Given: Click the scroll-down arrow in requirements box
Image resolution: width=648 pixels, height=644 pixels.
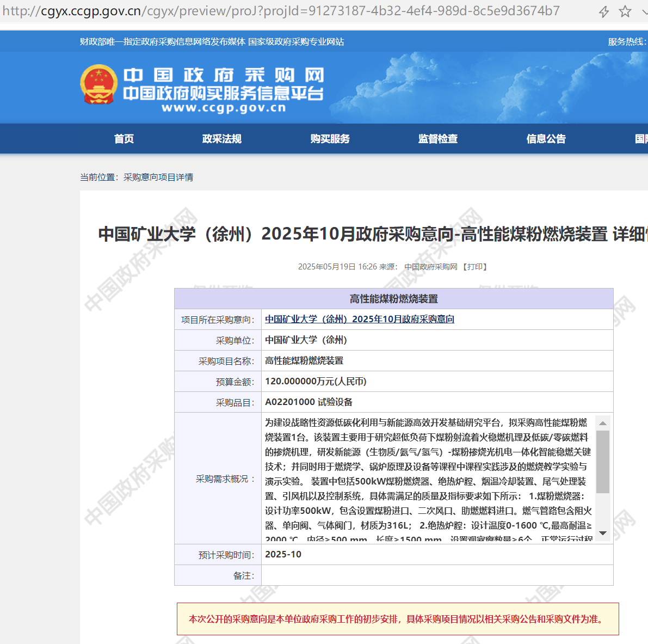Looking at the screenshot, I should [x=603, y=533].
